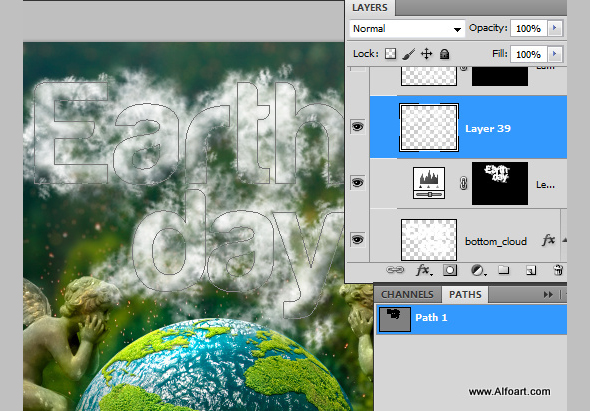590x411 pixels.
Task: Select the Layers tab
Action: (370, 8)
